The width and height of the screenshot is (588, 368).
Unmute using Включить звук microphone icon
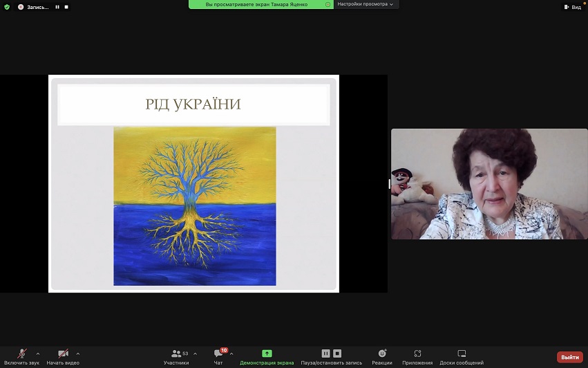pyautogui.click(x=21, y=353)
